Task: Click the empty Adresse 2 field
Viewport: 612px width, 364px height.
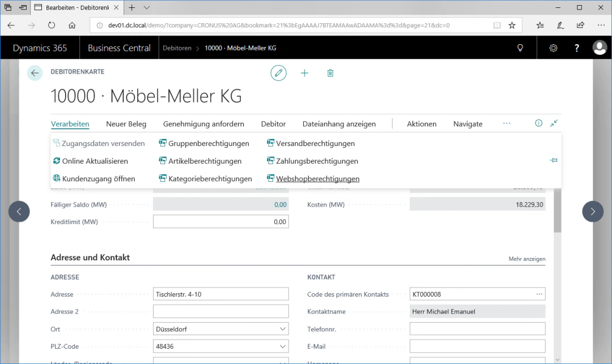Action: 221,311
